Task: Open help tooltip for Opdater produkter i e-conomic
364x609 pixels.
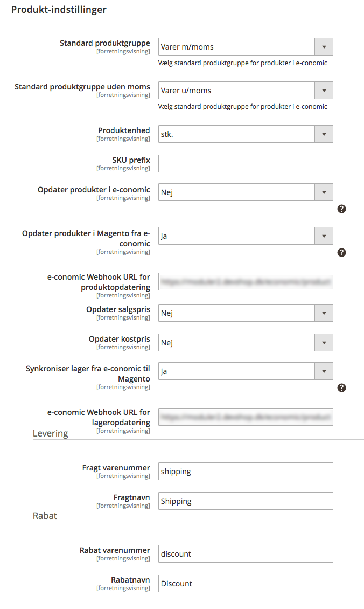Action: (341, 209)
